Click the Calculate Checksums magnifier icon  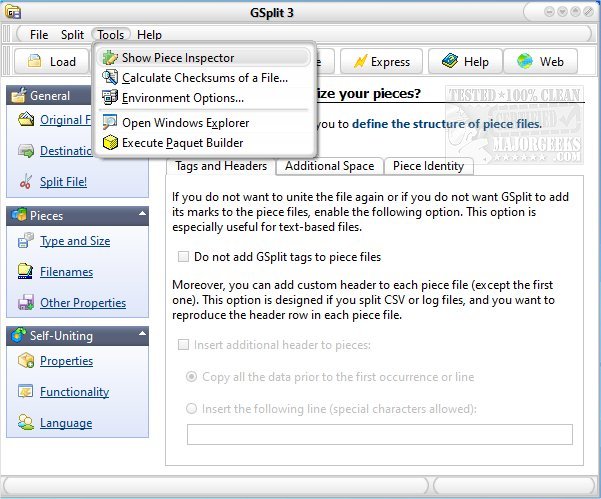coord(110,77)
